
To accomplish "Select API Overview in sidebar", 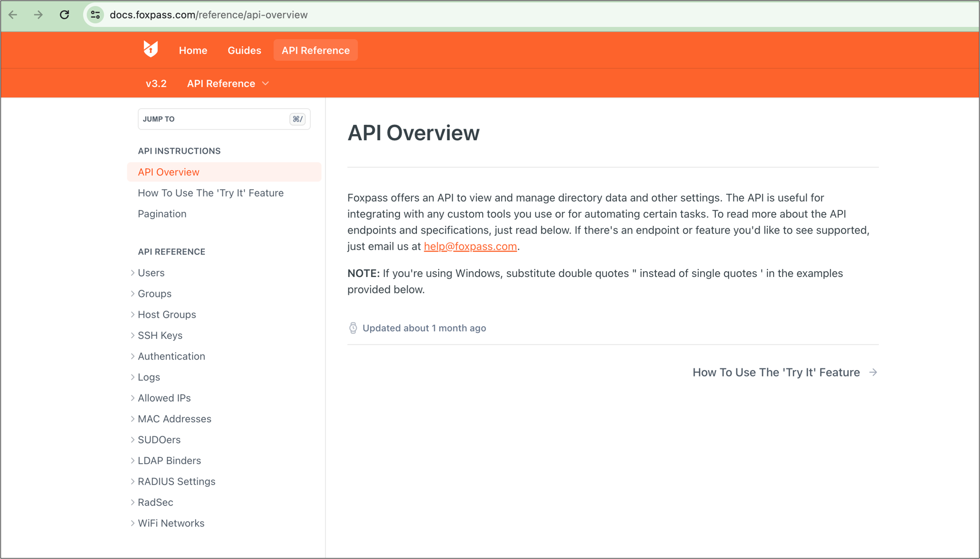I will coord(224,172).
